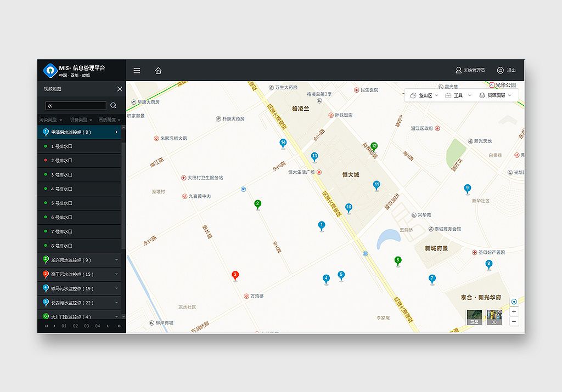Click blue map marker 11
This screenshot has height=392, width=562.
click(376, 185)
